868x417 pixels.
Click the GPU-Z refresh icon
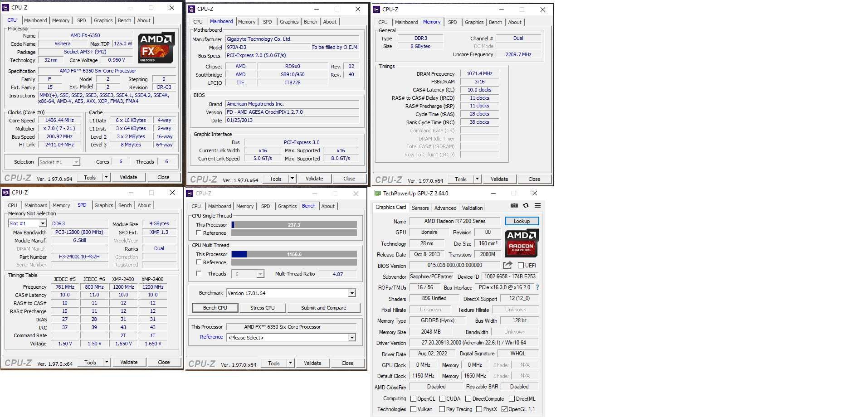526,205
